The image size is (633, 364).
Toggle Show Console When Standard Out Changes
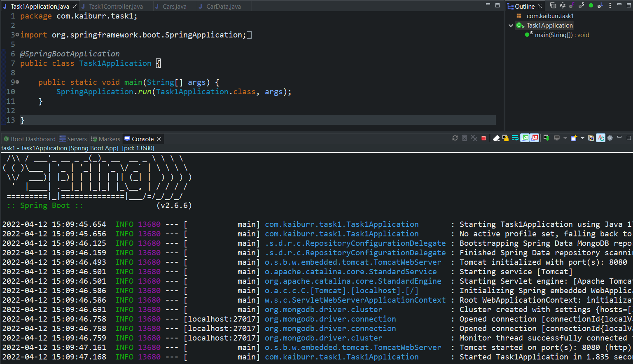tap(524, 139)
